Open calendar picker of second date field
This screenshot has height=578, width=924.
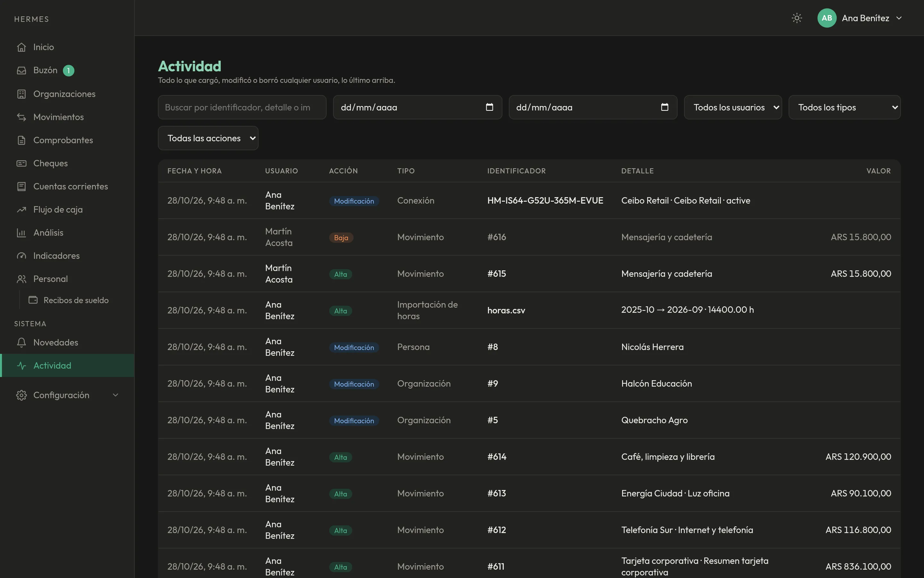tap(665, 107)
